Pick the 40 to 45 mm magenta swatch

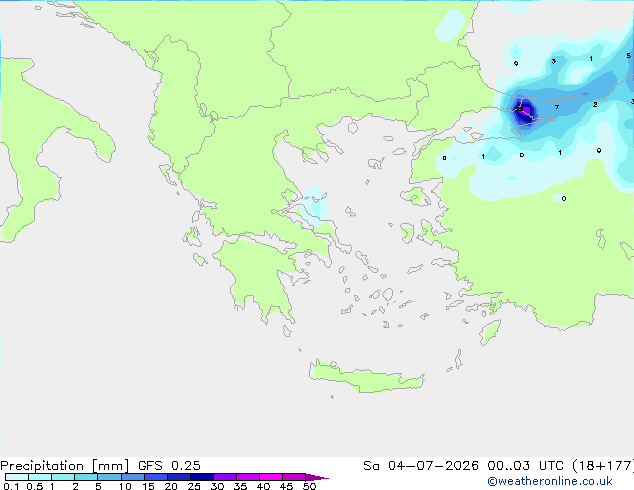click(271, 477)
